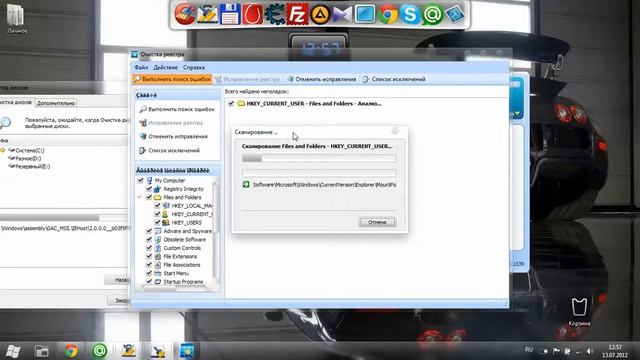Click the clock in the taskbar
This screenshot has width=640, height=360.
click(x=615, y=351)
